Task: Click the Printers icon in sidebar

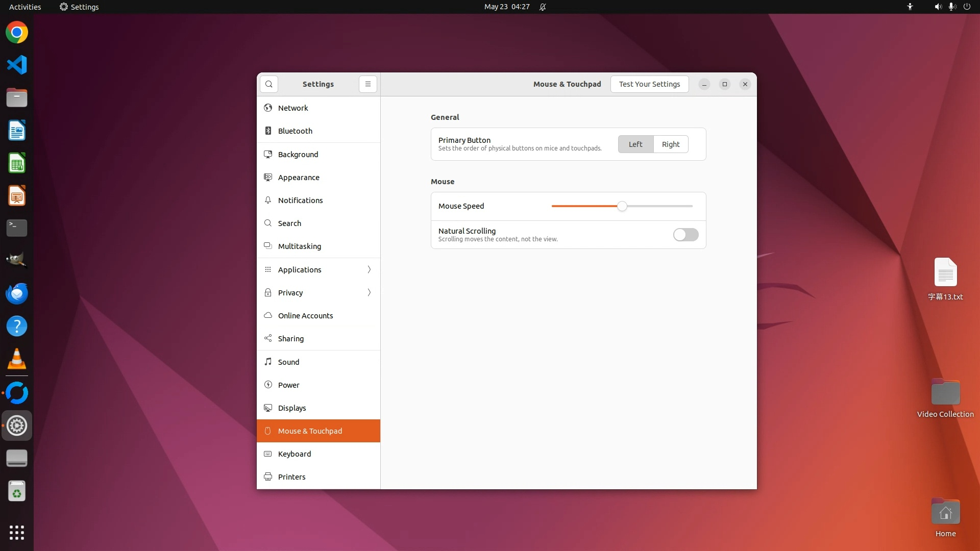Action: click(x=268, y=477)
